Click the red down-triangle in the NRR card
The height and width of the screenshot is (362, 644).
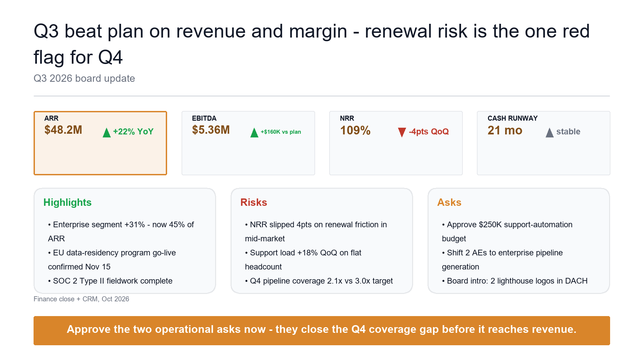(x=402, y=132)
